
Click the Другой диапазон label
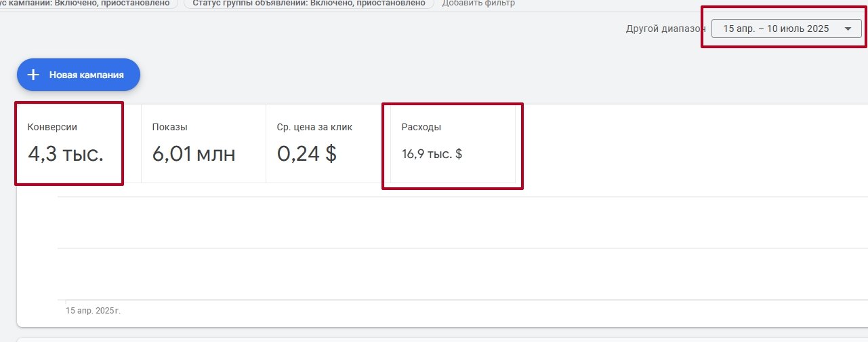(666, 29)
